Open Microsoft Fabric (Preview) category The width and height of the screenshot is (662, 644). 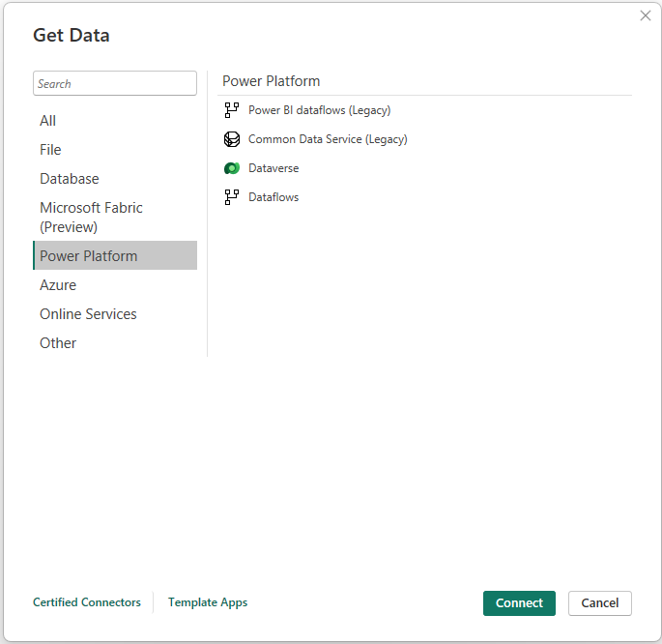(91, 218)
